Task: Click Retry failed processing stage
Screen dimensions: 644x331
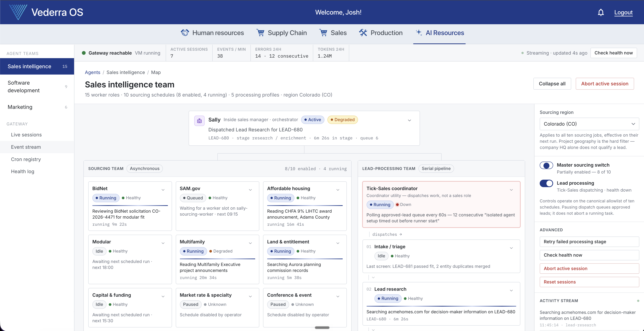Action: [x=589, y=242]
